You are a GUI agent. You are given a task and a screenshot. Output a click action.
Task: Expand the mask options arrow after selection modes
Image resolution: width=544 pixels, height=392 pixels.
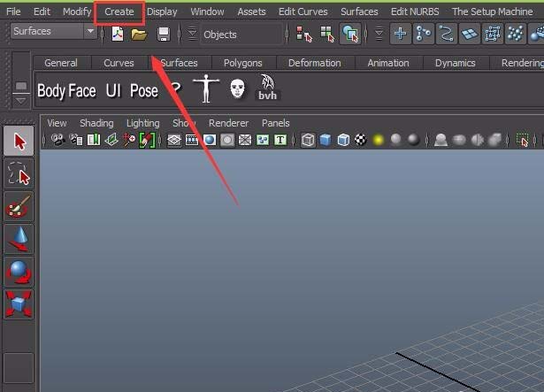[379, 34]
